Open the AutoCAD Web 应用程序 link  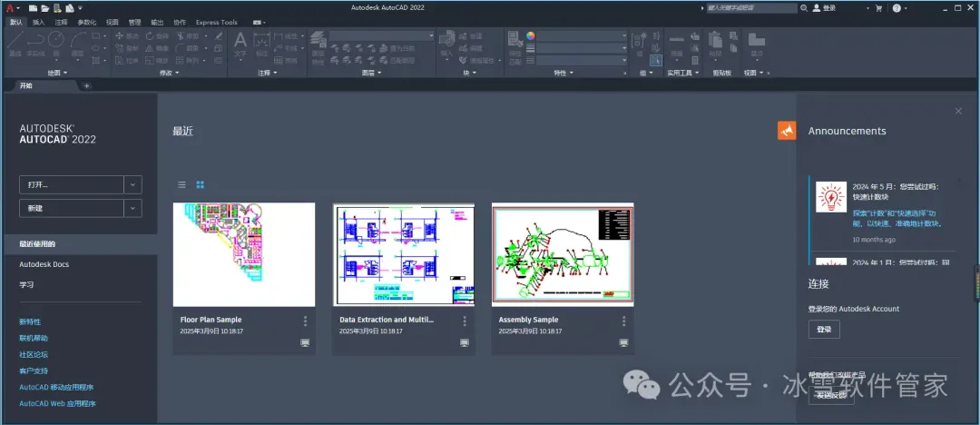pyautogui.click(x=57, y=404)
